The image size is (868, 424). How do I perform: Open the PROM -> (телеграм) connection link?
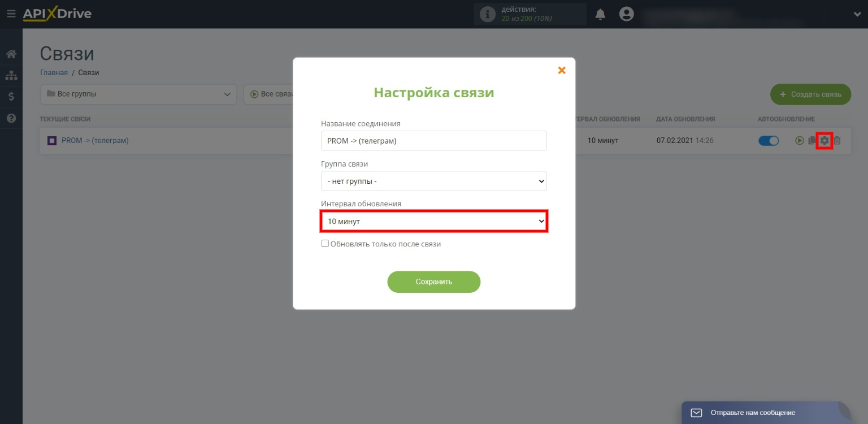[95, 140]
